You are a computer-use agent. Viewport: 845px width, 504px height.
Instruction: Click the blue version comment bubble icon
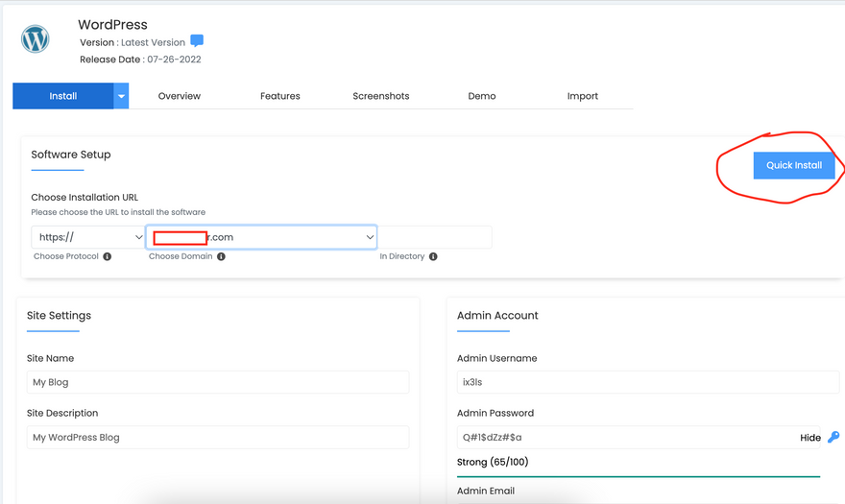197,41
